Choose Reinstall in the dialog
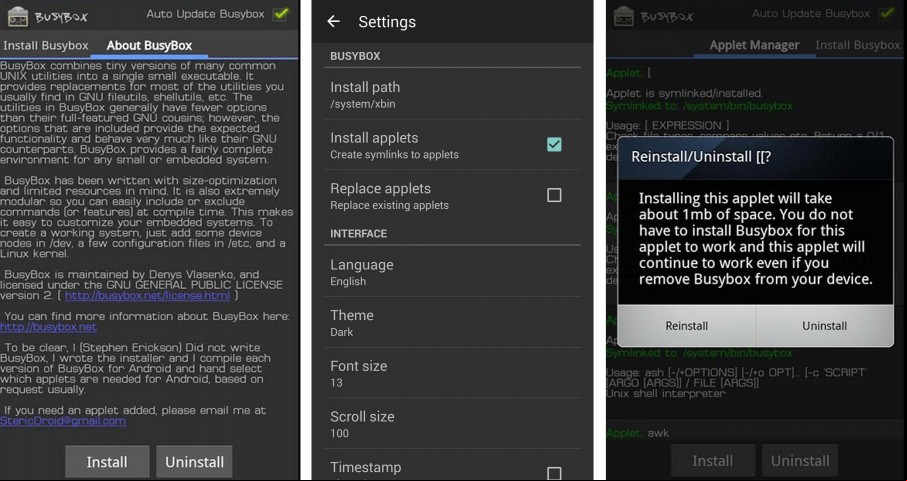907x481 pixels. 687,325
